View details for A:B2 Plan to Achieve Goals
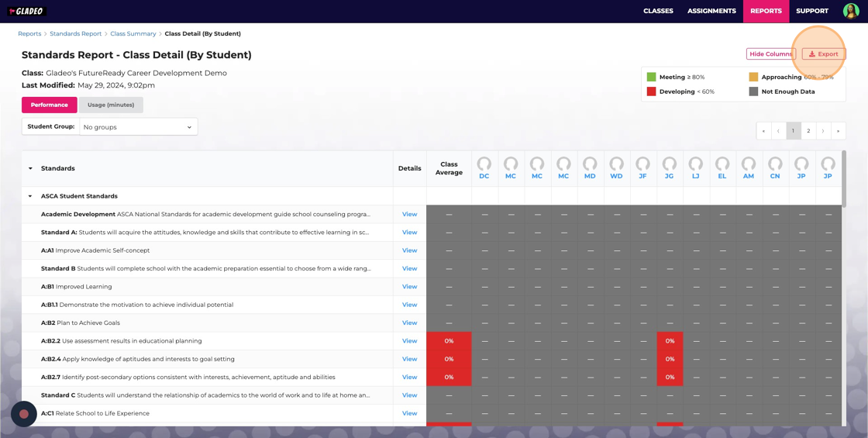 [x=410, y=322]
